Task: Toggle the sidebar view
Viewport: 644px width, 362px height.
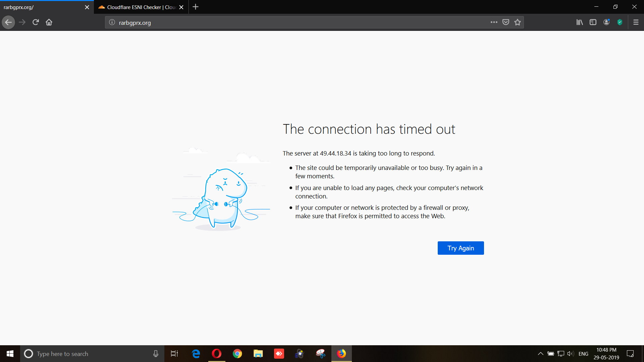Action: pos(593,22)
